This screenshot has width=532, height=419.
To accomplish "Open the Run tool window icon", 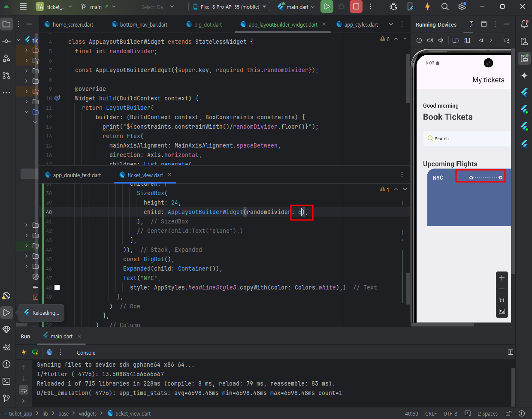I will (6, 313).
